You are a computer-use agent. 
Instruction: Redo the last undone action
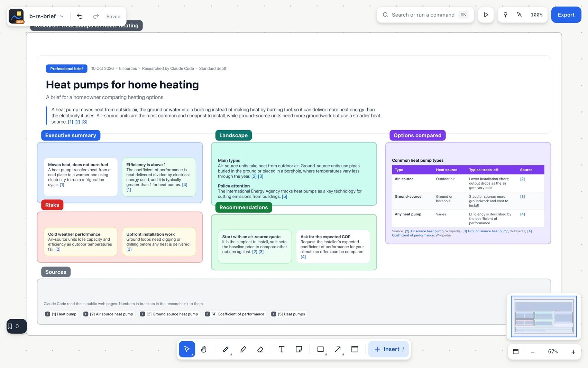coord(96,16)
